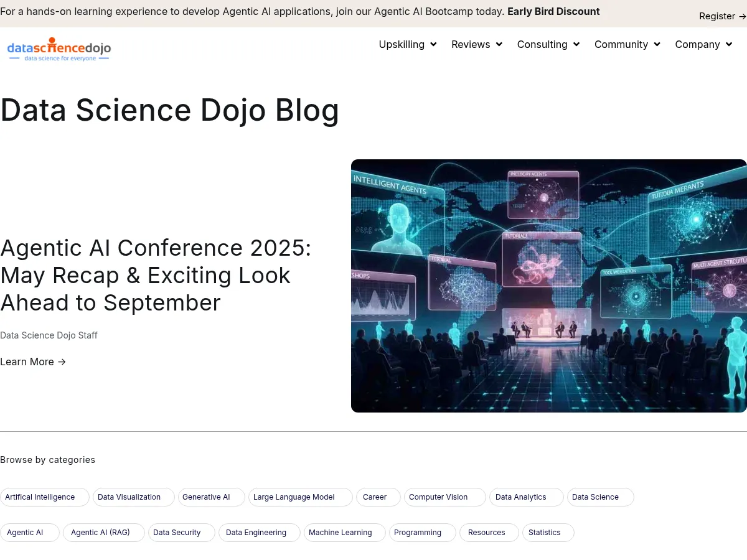The image size is (747, 560).
Task: Select the Statistics category pill
Action: 544,533
